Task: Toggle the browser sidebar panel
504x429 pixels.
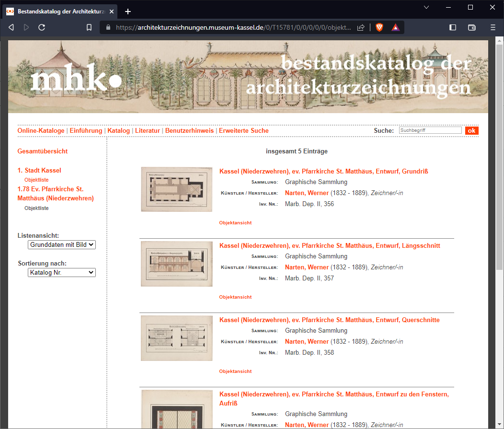Action: [453, 27]
